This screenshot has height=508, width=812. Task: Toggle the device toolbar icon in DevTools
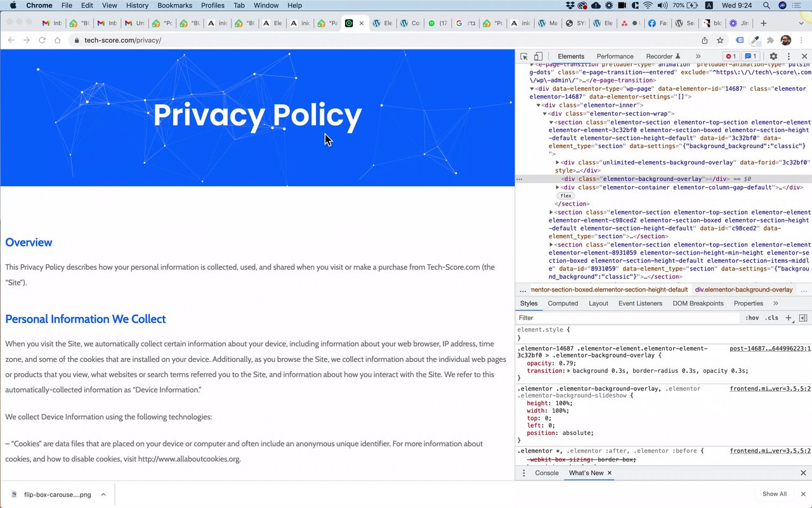point(538,57)
